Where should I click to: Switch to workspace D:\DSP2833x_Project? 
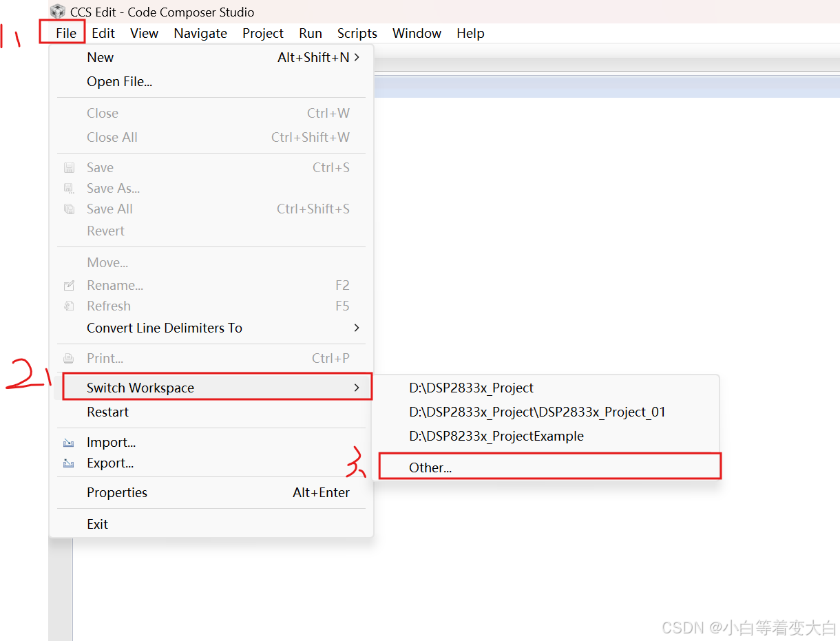[547, 388]
